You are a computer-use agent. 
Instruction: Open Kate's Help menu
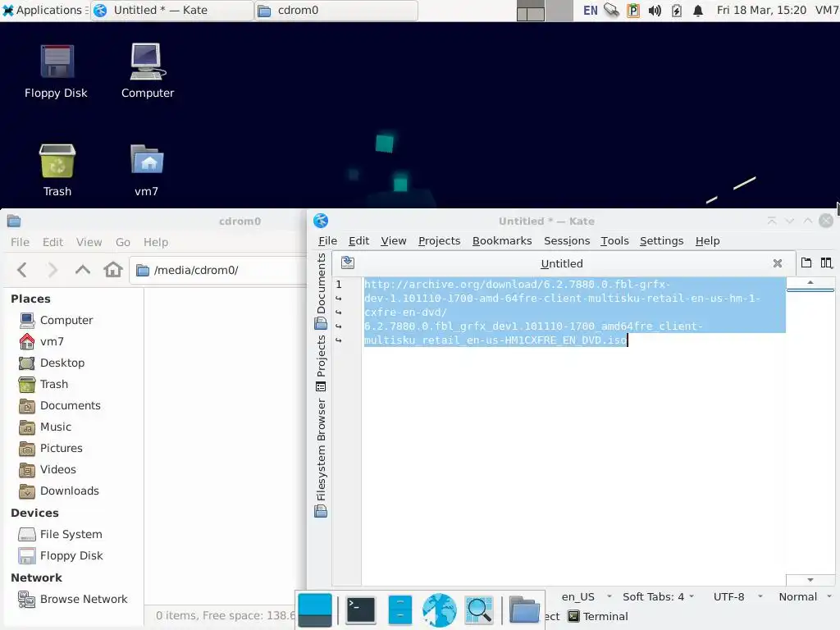(707, 240)
